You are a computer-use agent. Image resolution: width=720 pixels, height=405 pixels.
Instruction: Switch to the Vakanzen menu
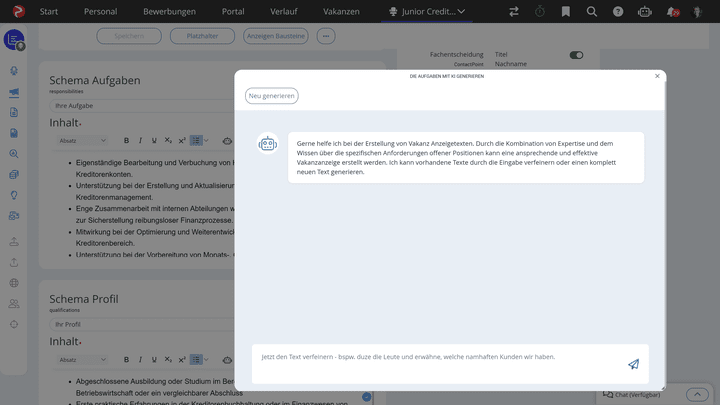[x=341, y=12]
